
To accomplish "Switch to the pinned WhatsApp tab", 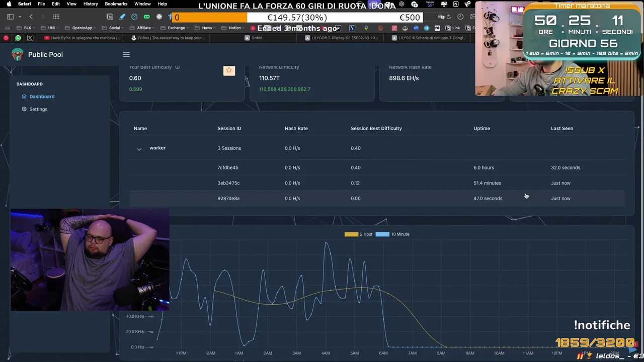I will (18, 38).
